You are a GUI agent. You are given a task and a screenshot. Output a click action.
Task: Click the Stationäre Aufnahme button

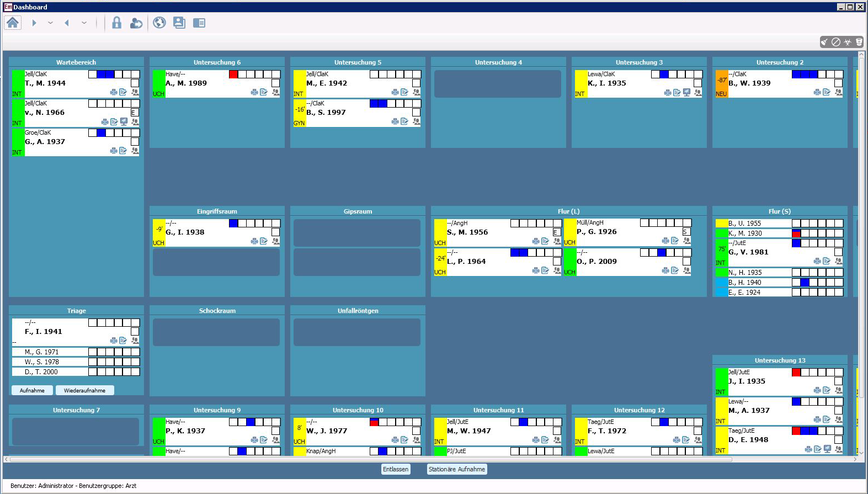pyautogui.click(x=457, y=469)
